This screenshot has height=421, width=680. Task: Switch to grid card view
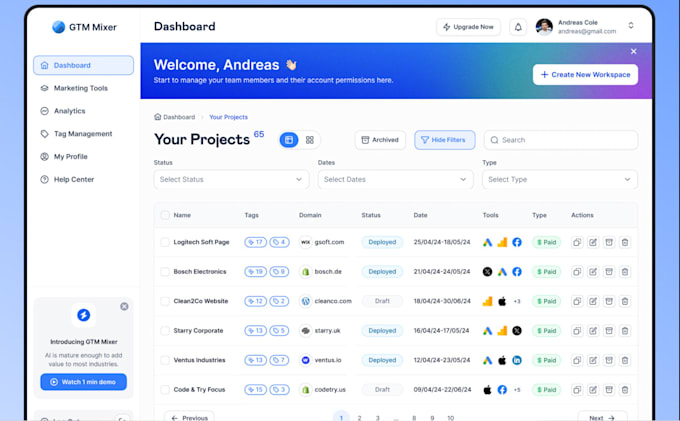click(x=310, y=140)
